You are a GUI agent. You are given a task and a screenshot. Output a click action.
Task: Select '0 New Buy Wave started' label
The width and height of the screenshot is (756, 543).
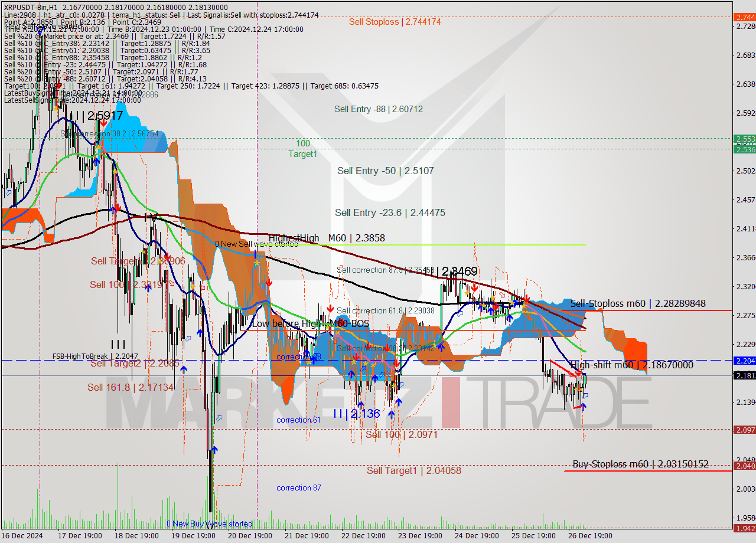pos(210,524)
